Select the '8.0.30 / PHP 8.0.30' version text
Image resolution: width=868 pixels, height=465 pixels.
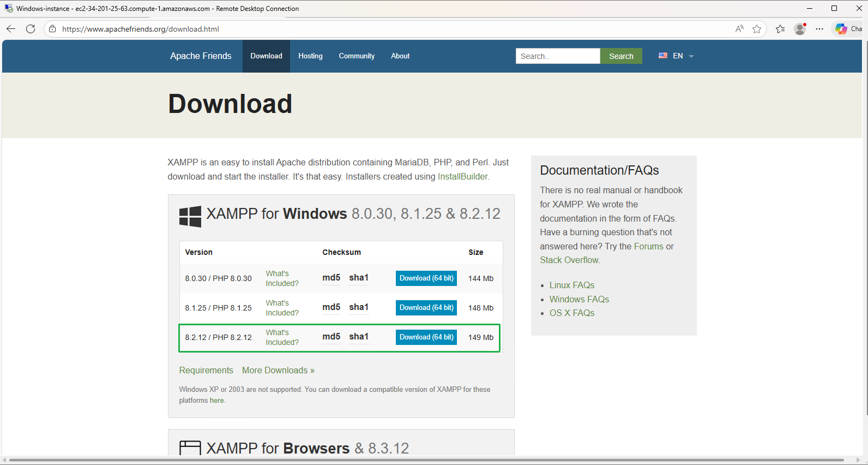[218, 278]
